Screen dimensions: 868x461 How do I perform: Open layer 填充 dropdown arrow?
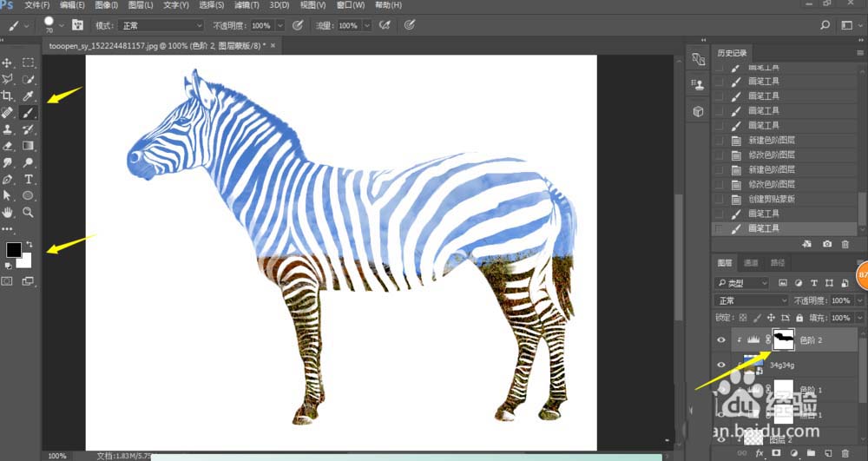coord(859,318)
